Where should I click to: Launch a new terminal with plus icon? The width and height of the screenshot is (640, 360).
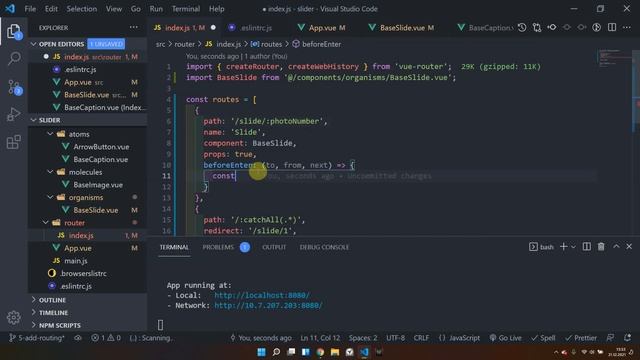pyautogui.click(x=563, y=247)
